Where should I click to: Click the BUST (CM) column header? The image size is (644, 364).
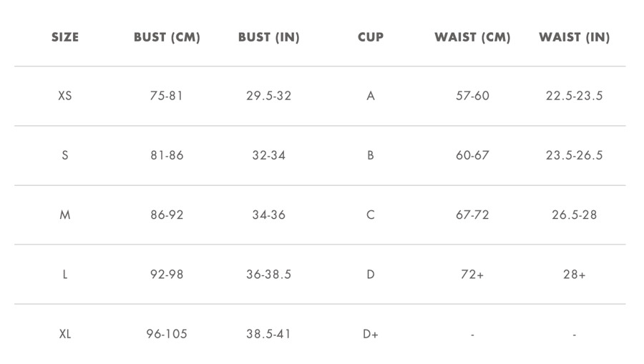pos(167,37)
